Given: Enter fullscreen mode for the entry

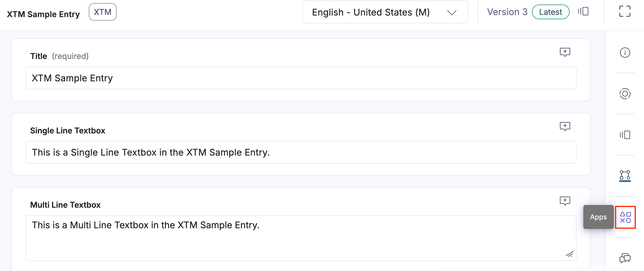Looking at the screenshot, I should tap(626, 11).
